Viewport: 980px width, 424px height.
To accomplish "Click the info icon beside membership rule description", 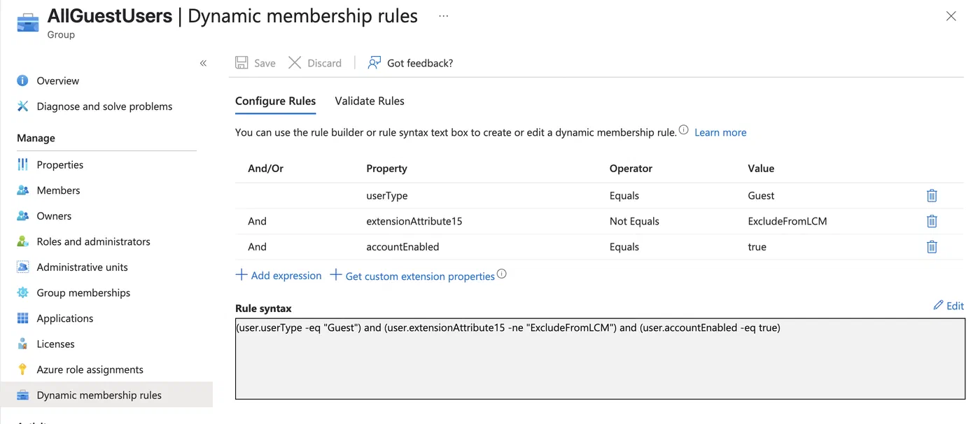I will (x=684, y=130).
